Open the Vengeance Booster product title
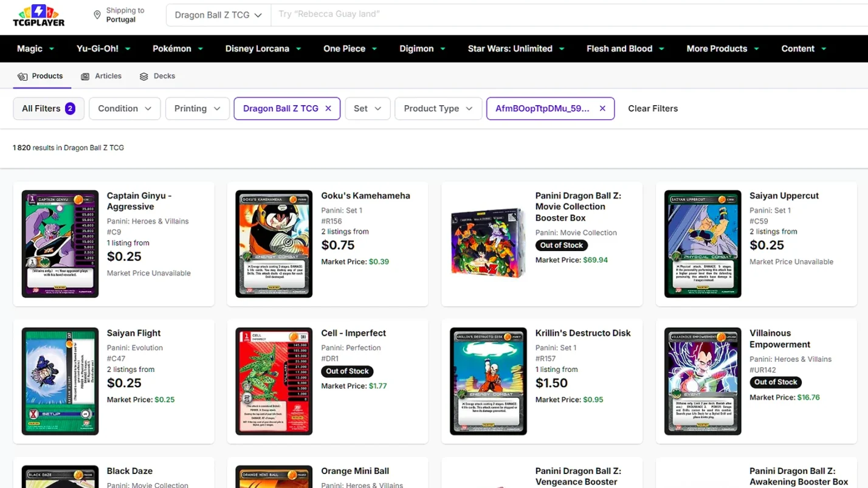Viewport: 868px width, 488px height. click(578, 476)
